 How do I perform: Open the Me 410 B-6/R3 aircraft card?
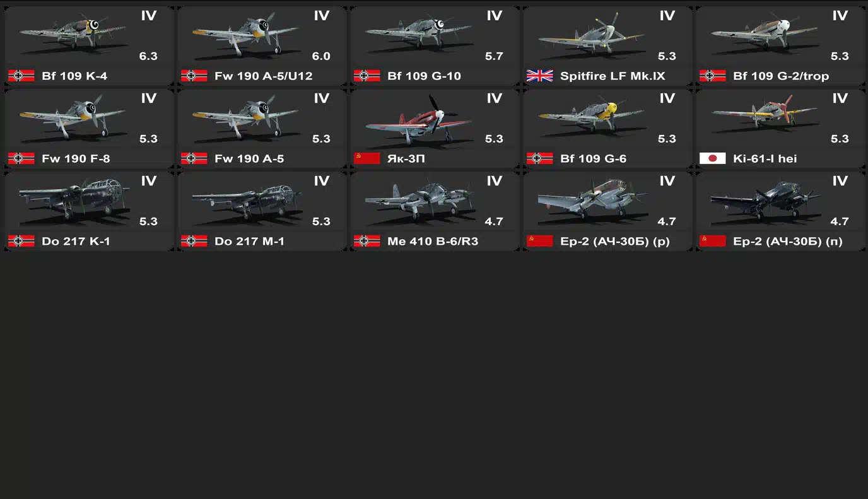pos(435,211)
